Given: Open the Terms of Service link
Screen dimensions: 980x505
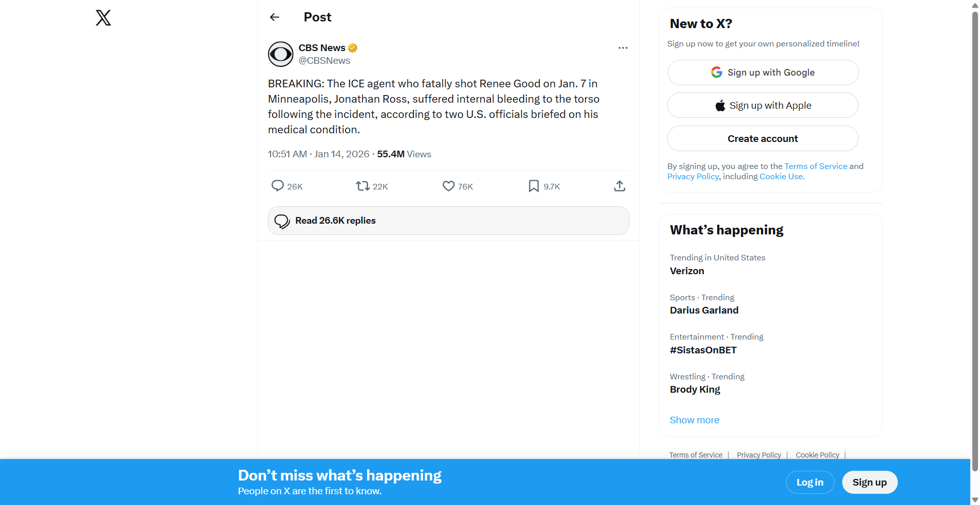Looking at the screenshot, I should (816, 166).
